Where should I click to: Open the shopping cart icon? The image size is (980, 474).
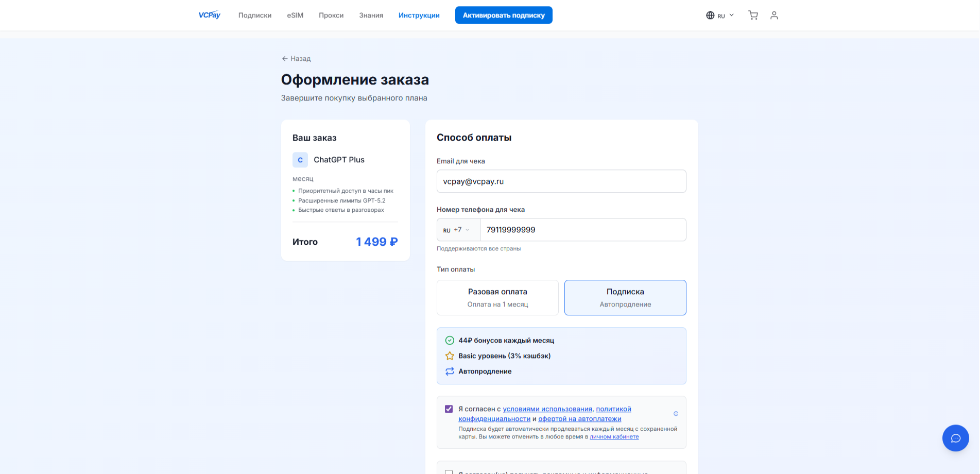[753, 15]
